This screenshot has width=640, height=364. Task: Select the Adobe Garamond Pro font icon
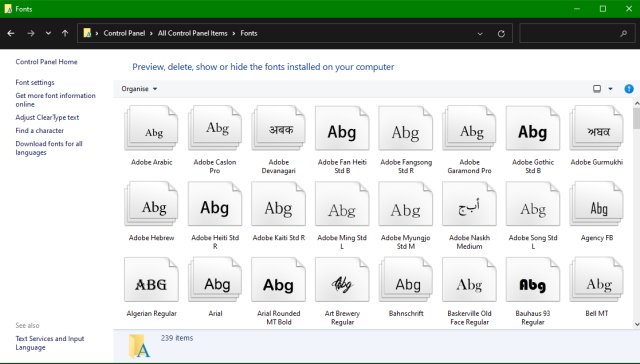coord(469,128)
